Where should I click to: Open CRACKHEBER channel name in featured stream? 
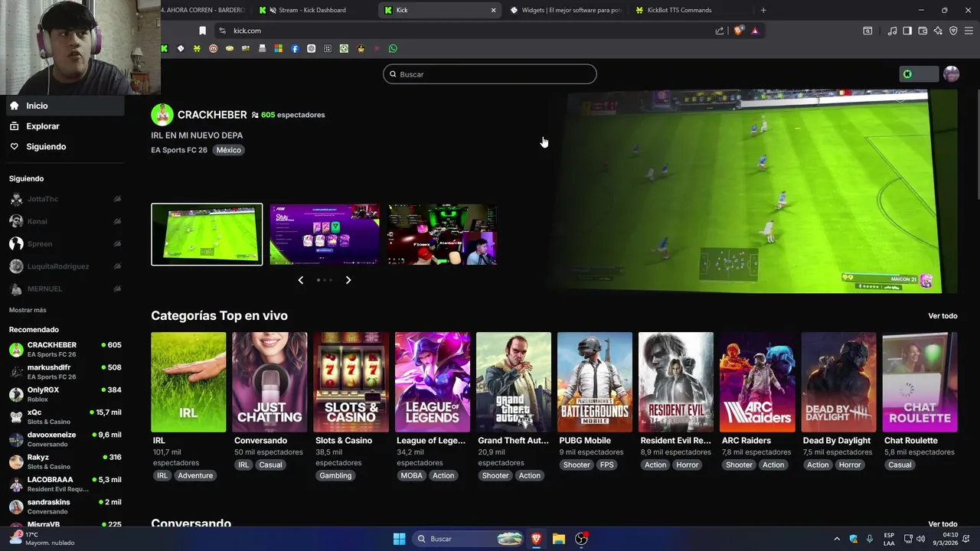point(212,115)
